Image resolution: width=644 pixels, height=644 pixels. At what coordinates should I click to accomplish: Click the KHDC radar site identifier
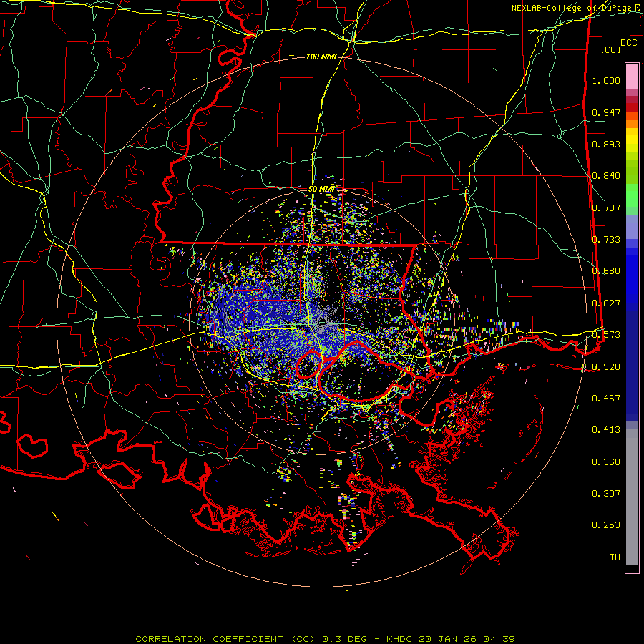[401, 639]
